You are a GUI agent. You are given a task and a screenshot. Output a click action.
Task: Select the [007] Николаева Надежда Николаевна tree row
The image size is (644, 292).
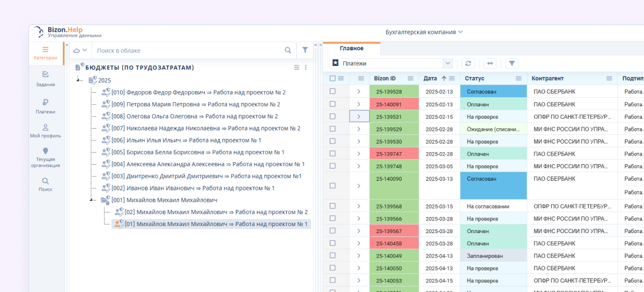click(201, 128)
